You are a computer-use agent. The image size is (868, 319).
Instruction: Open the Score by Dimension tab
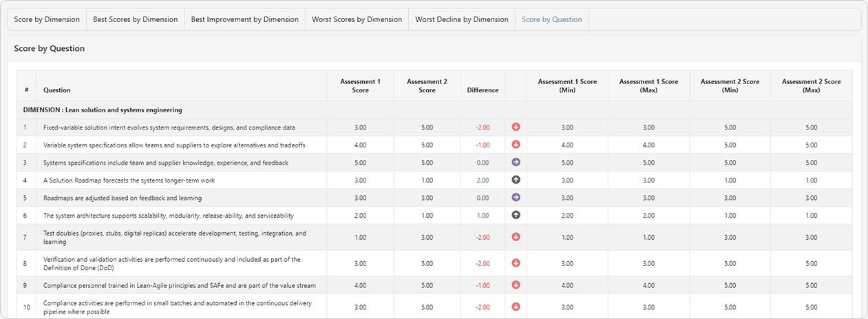[x=47, y=19]
